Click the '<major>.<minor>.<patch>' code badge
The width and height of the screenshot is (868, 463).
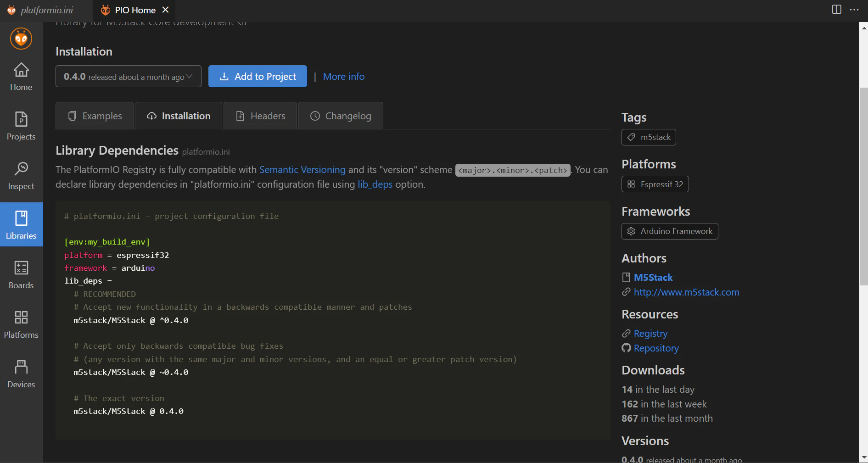tap(513, 170)
